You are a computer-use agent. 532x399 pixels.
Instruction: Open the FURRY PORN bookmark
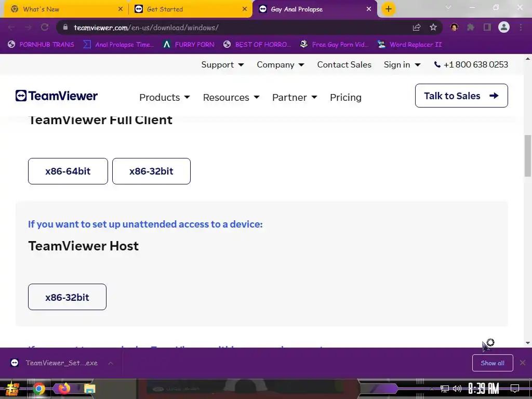(x=189, y=45)
